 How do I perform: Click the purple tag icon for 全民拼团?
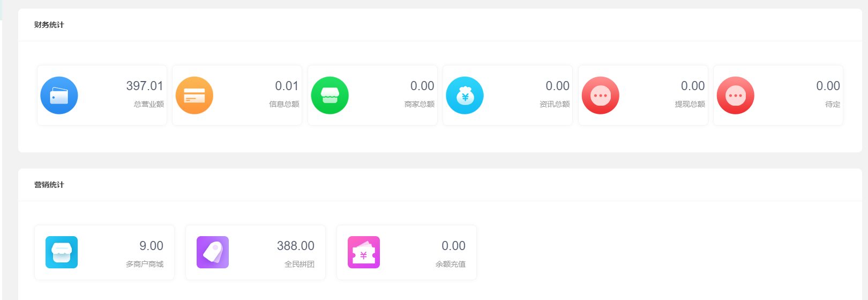click(213, 252)
